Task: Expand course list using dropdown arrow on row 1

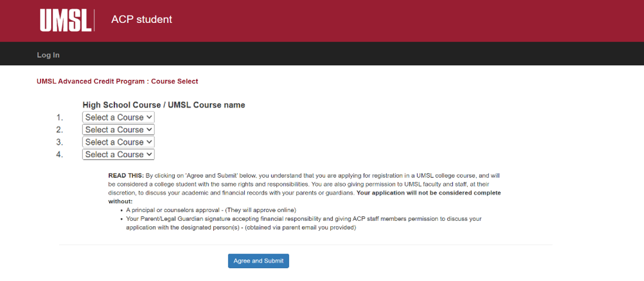Action: tap(150, 117)
